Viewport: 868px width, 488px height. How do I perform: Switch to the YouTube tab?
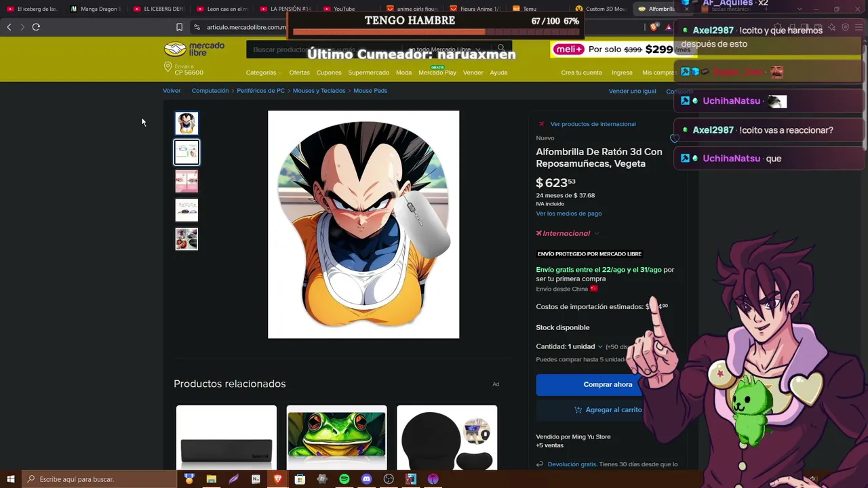click(348, 9)
